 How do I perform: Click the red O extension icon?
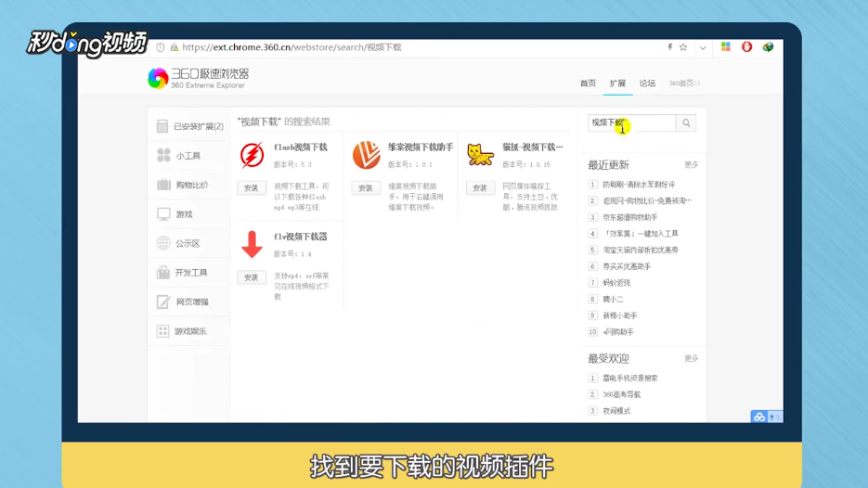(746, 47)
